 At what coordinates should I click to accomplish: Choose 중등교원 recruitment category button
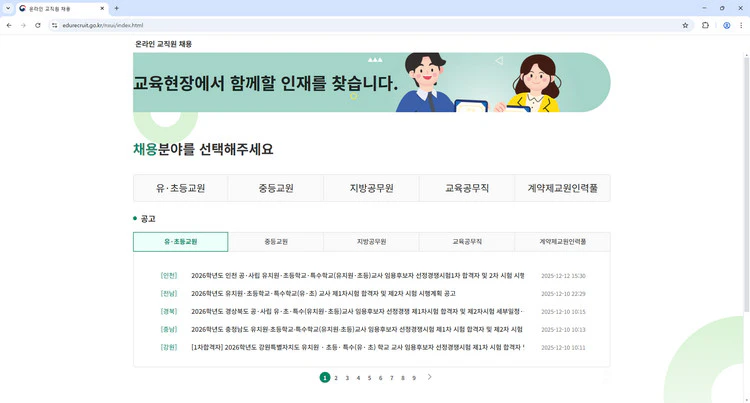pos(276,188)
